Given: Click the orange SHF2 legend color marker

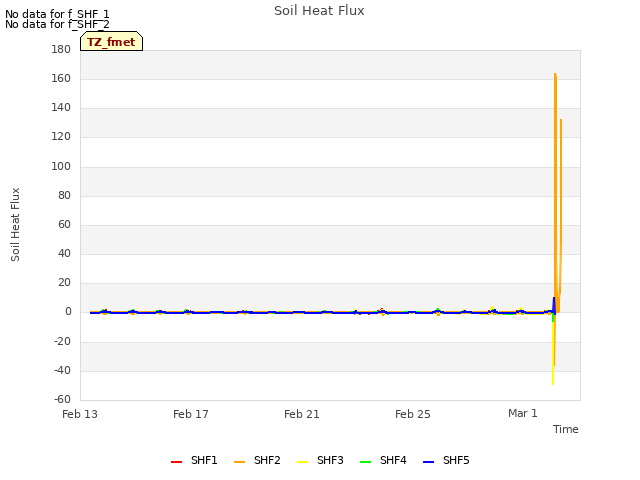Looking at the screenshot, I should tap(239, 462).
